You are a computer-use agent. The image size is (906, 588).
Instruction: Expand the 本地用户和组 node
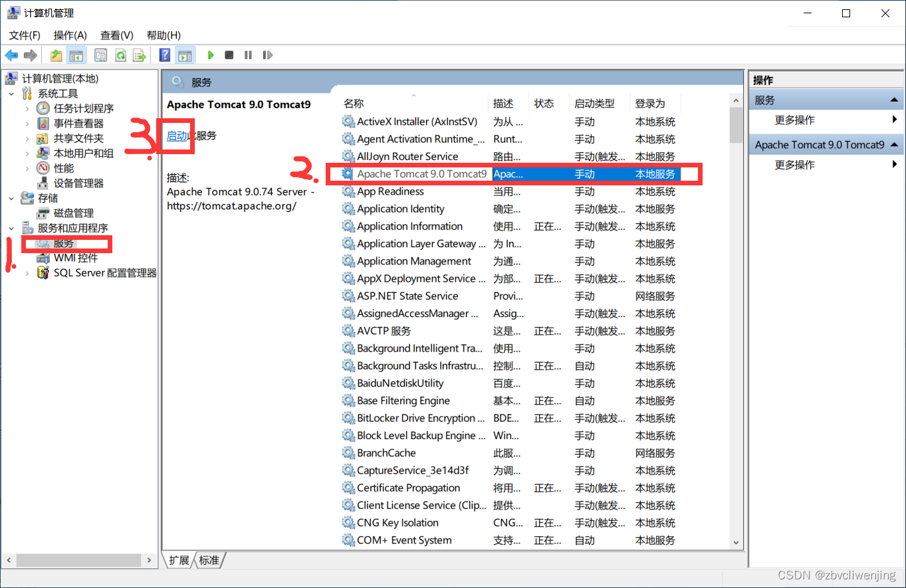tap(27, 153)
